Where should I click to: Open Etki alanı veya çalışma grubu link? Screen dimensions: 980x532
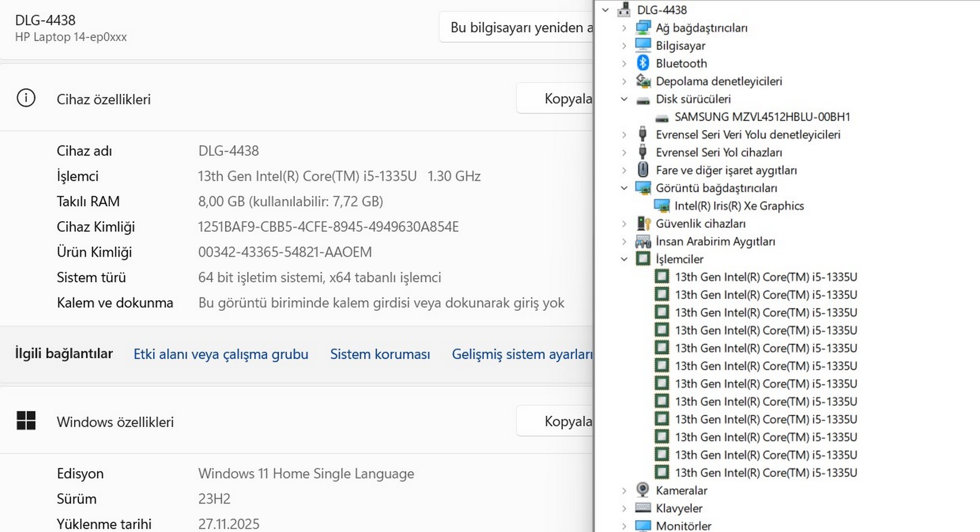(220, 354)
